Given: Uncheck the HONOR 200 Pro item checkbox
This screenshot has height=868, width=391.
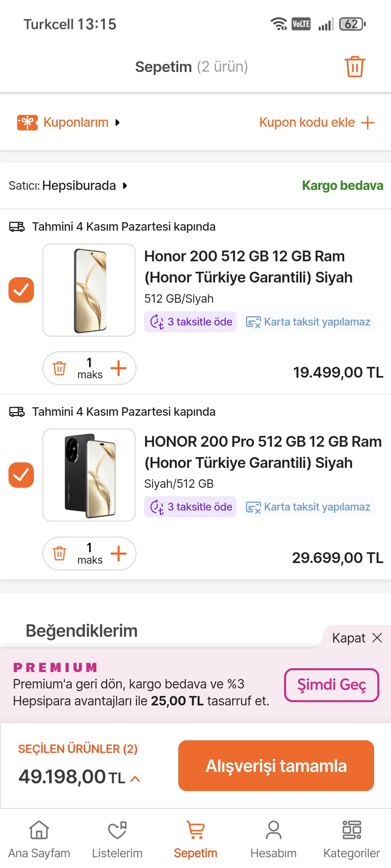Looking at the screenshot, I should pos(21,475).
